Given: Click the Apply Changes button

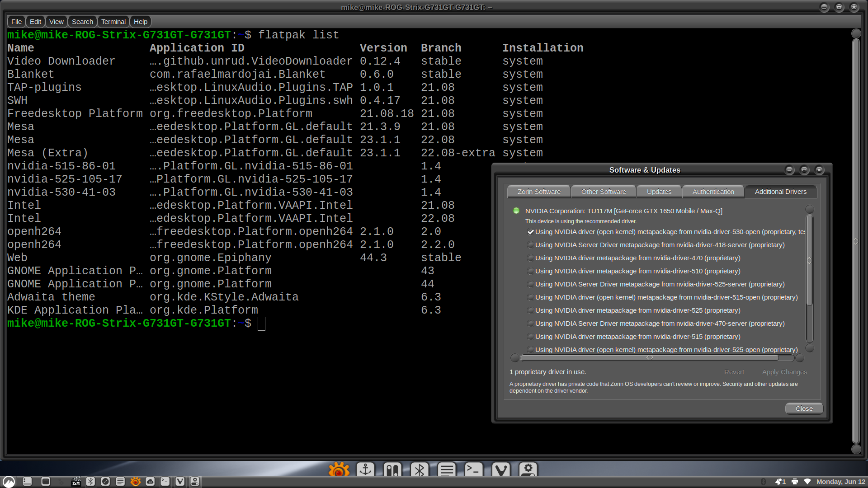Looking at the screenshot, I should pos(784,372).
